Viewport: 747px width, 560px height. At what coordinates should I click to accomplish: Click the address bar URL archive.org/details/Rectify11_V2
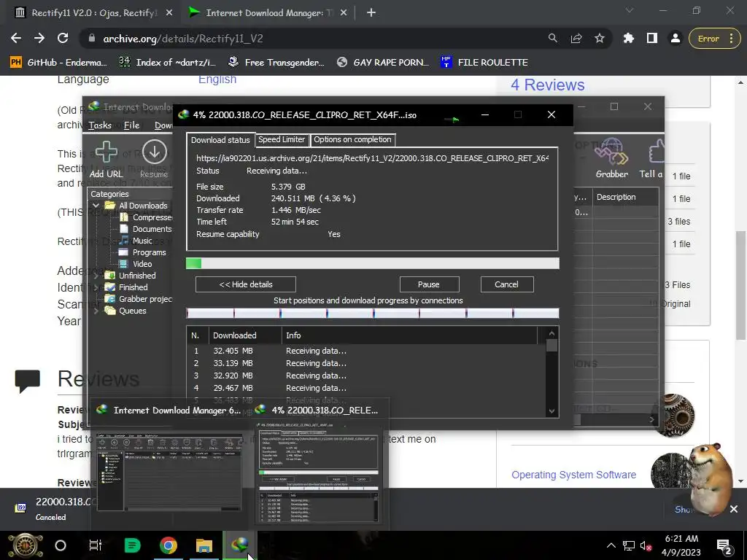pyautogui.click(x=183, y=39)
